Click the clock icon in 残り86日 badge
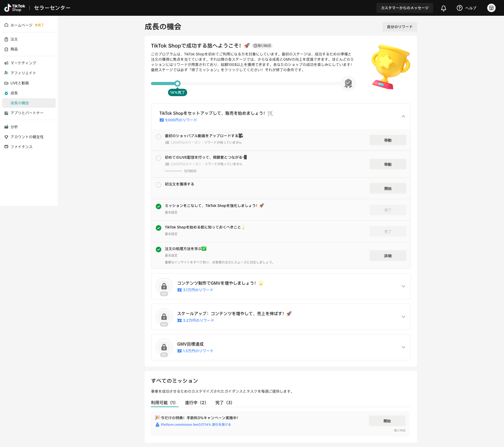This screenshot has width=504, height=447. (255, 46)
